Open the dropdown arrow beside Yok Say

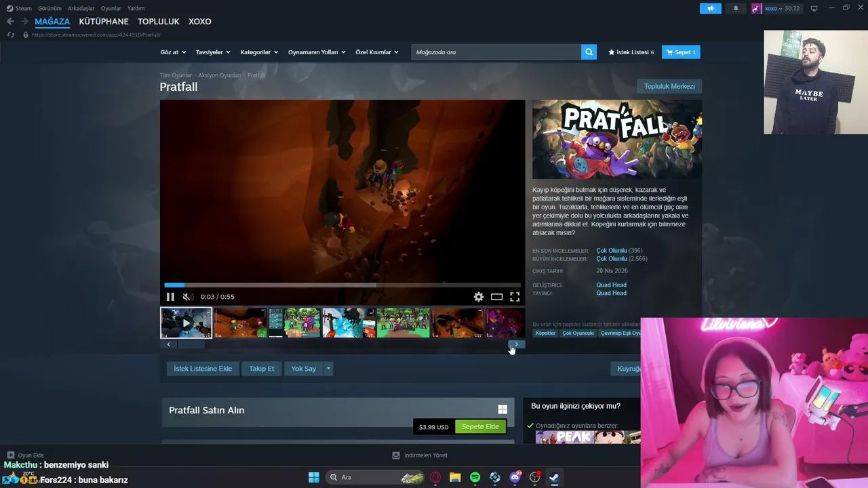click(328, 369)
